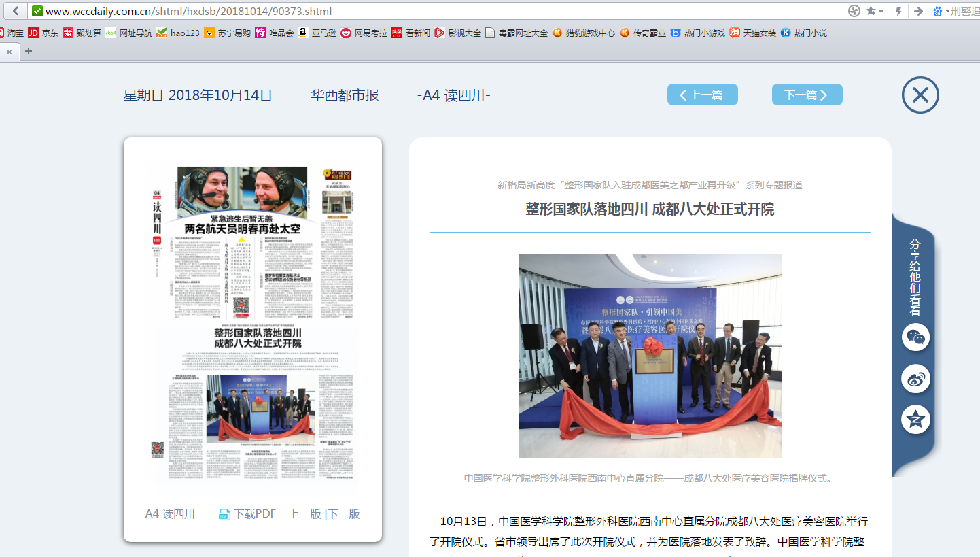
Task: Click the fan-shaped compatibility mode icon
Action: point(854,11)
